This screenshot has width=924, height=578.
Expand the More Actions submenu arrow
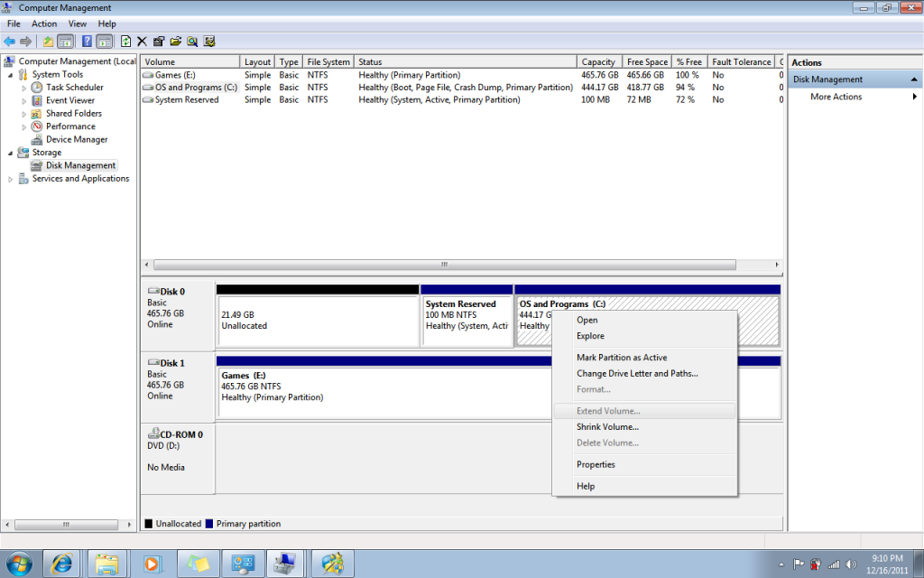point(915,97)
